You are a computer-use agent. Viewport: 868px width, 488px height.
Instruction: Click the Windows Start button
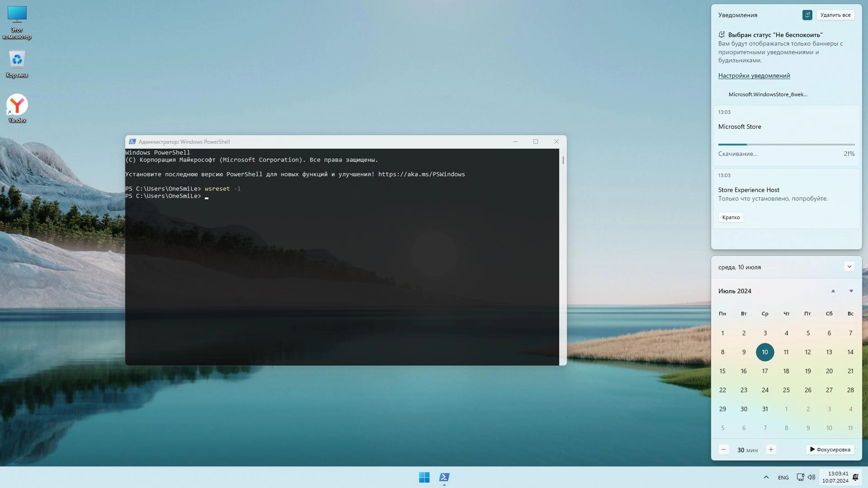(x=424, y=477)
